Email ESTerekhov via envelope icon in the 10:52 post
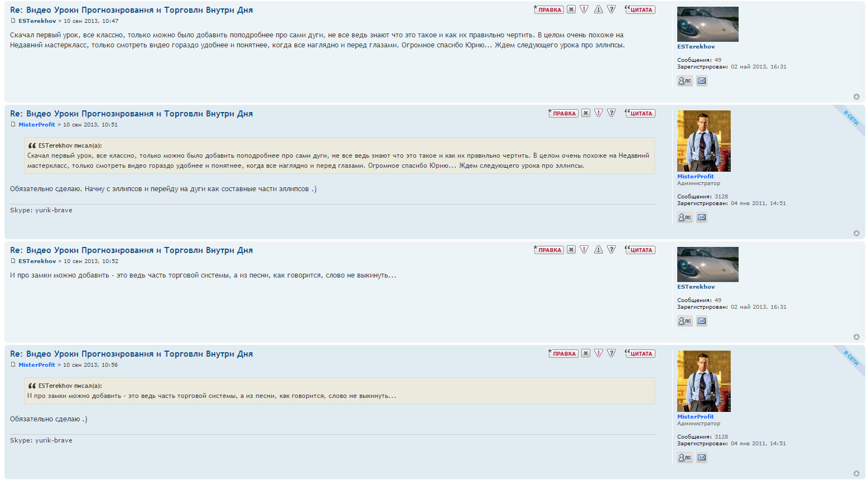Image resolution: width=868 pixels, height=481 pixels. 702,321
